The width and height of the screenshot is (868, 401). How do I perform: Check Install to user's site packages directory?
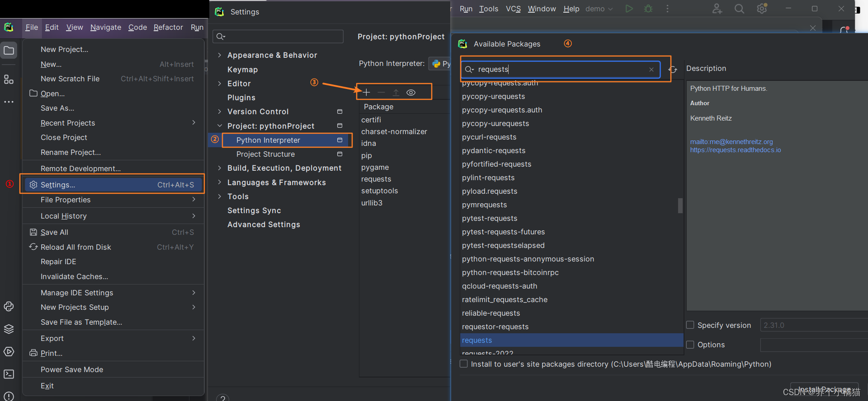pos(464,364)
